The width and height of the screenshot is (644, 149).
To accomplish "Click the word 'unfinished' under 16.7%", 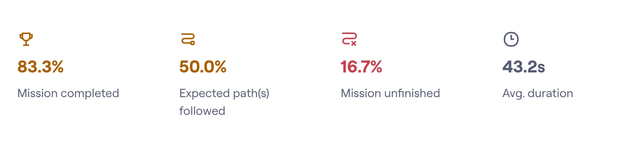I will click(412, 93).
